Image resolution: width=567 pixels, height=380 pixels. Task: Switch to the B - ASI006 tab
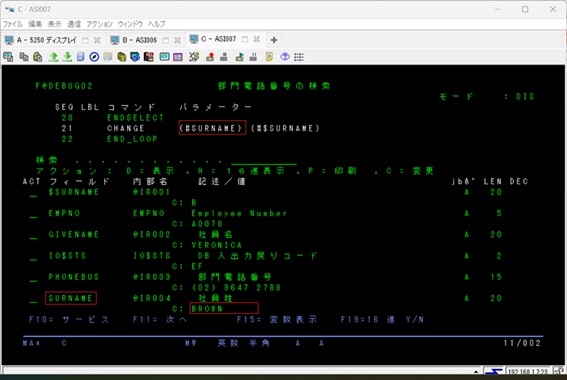coord(139,40)
